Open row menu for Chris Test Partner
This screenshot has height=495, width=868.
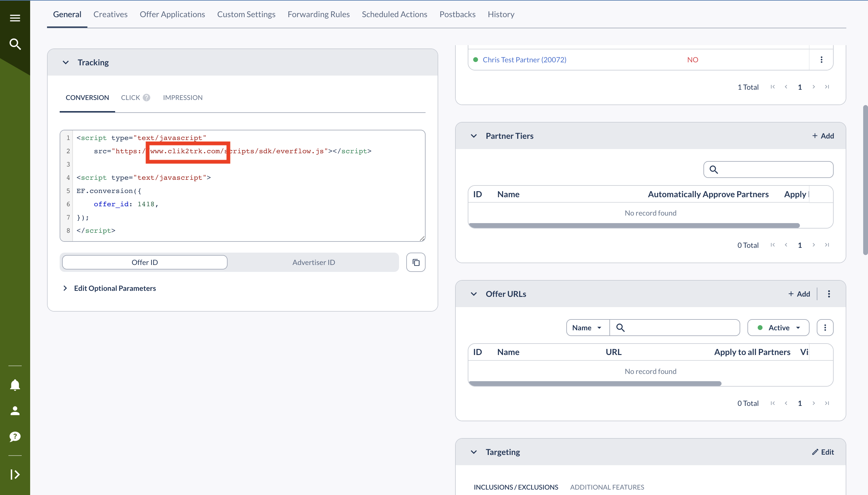pyautogui.click(x=821, y=60)
